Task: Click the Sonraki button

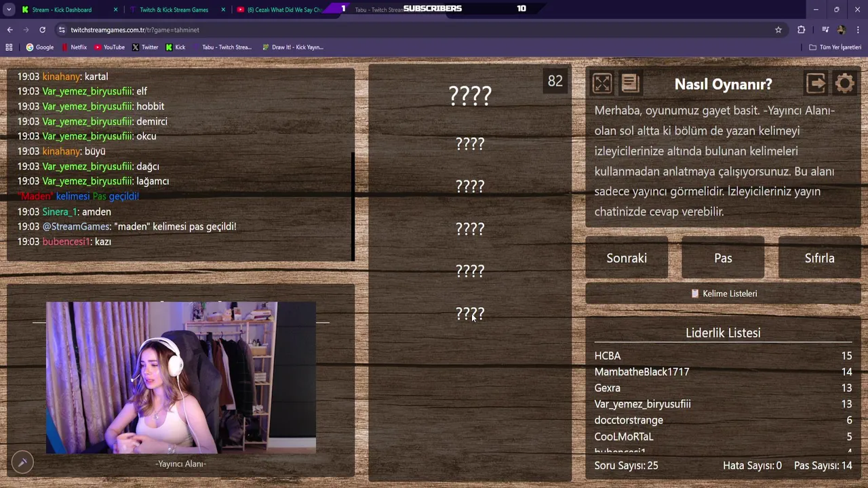Action: (x=627, y=258)
